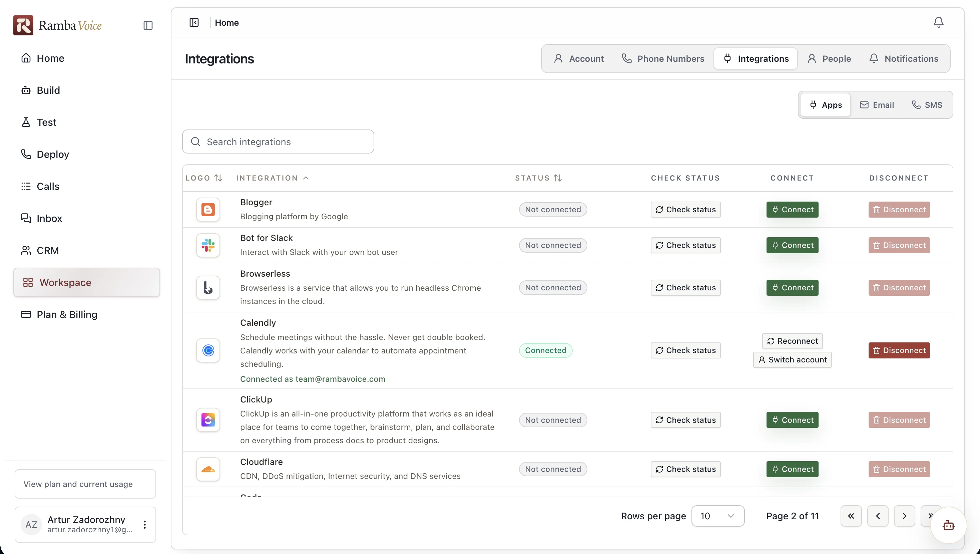
Task: Switch to the Phone Numbers tab
Action: [663, 59]
